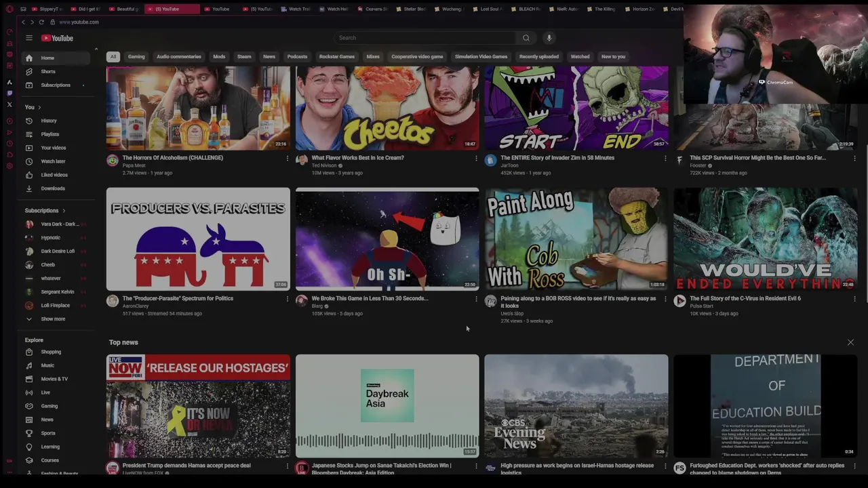Image resolution: width=868 pixels, height=488 pixels.
Task: Reload the page with the refresh icon
Action: [41, 22]
